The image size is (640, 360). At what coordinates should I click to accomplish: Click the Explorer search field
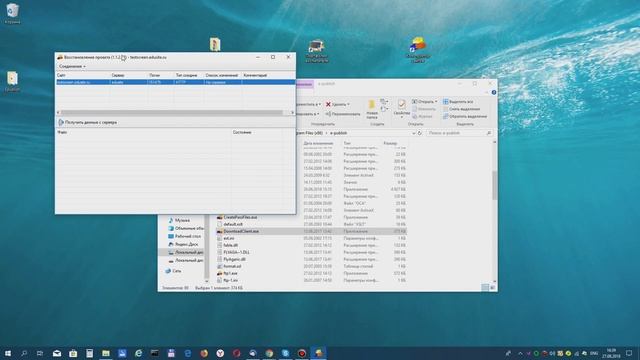459,133
